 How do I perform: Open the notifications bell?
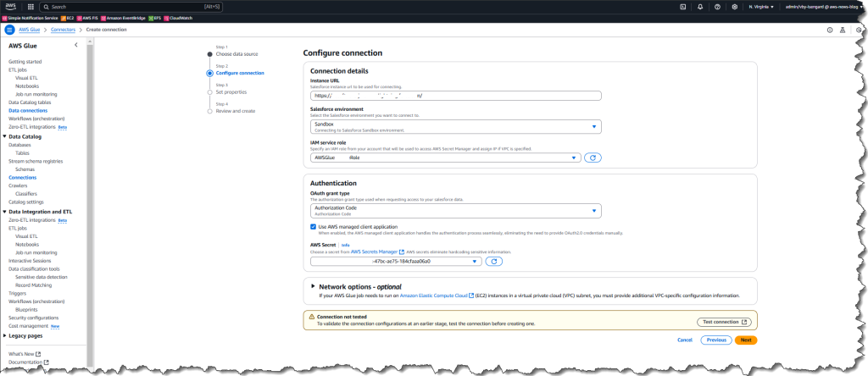click(x=700, y=7)
